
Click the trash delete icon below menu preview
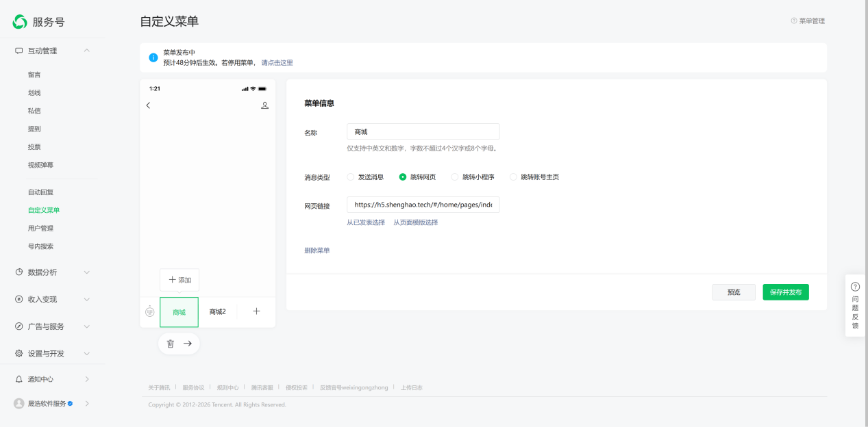tap(171, 344)
